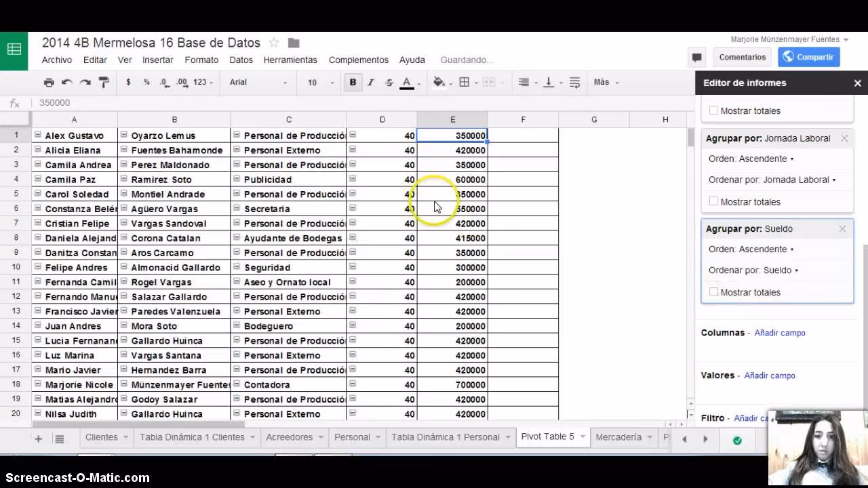Switch to Tabla Dinámica 1 Clientes tab
This screenshot has width=868, height=488.
click(196, 437)
